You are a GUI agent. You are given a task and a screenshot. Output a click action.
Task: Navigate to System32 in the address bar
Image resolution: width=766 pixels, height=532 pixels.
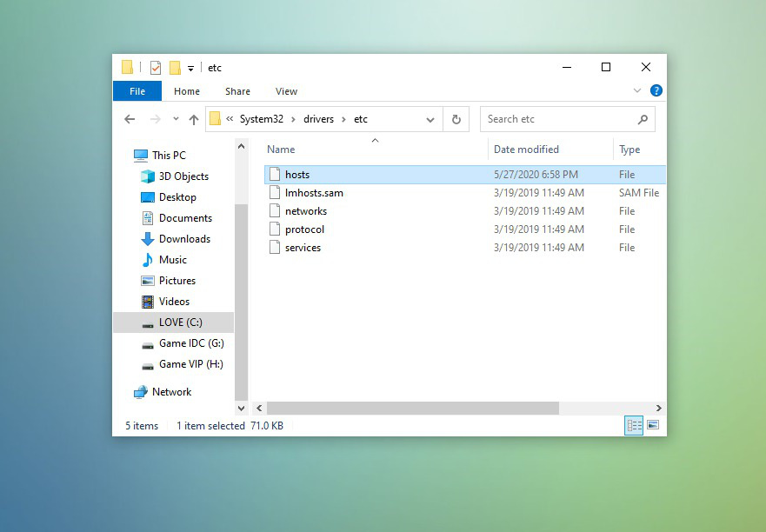(x=262, y=119)
